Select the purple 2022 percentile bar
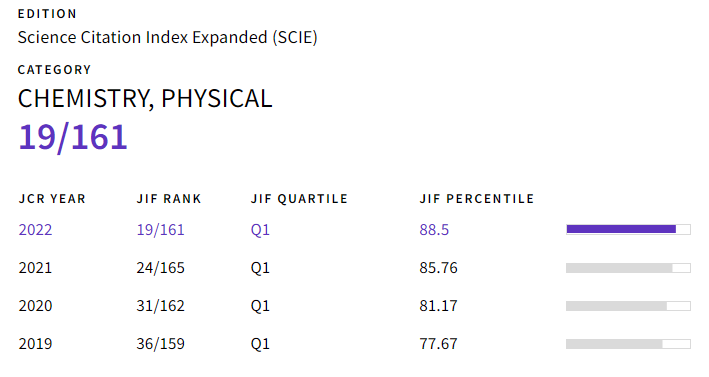The image size is (709, 377). (x=628, y=229)
